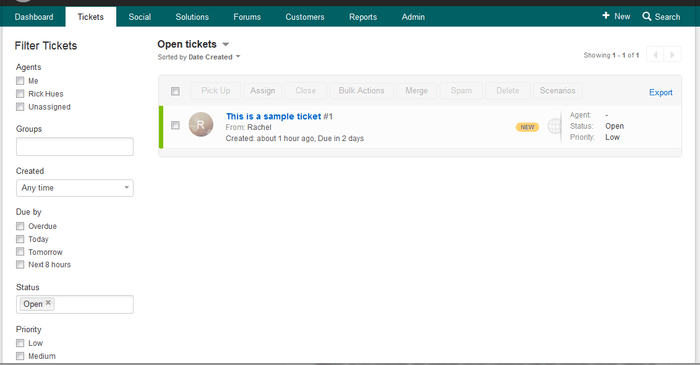The width and height of the screenshot is (700, 365).
Task: Open the Reports tab
Action: (363, 17)
